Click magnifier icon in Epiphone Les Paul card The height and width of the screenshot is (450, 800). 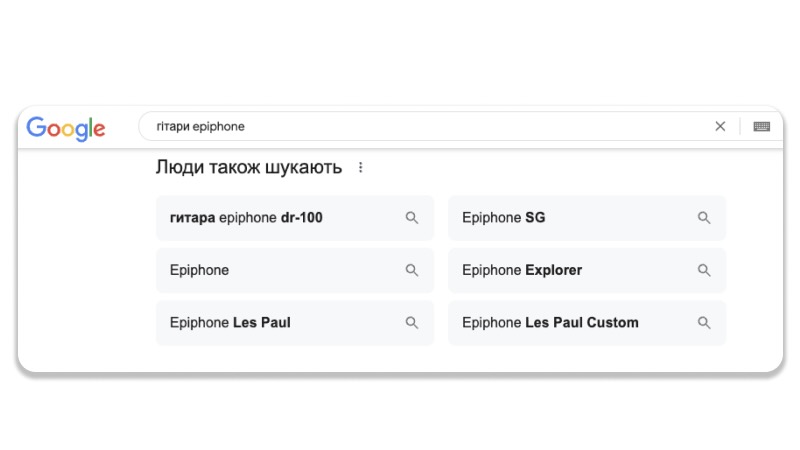412,323
